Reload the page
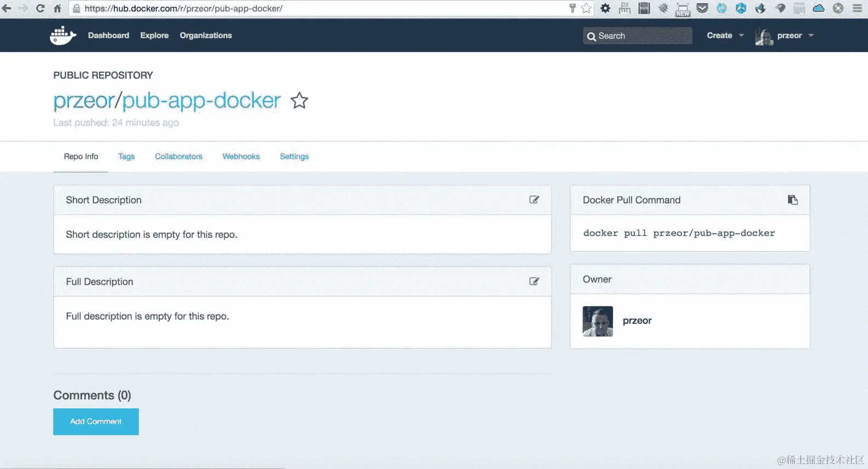This screenshot has width=868, height=469. coord(40,8)
